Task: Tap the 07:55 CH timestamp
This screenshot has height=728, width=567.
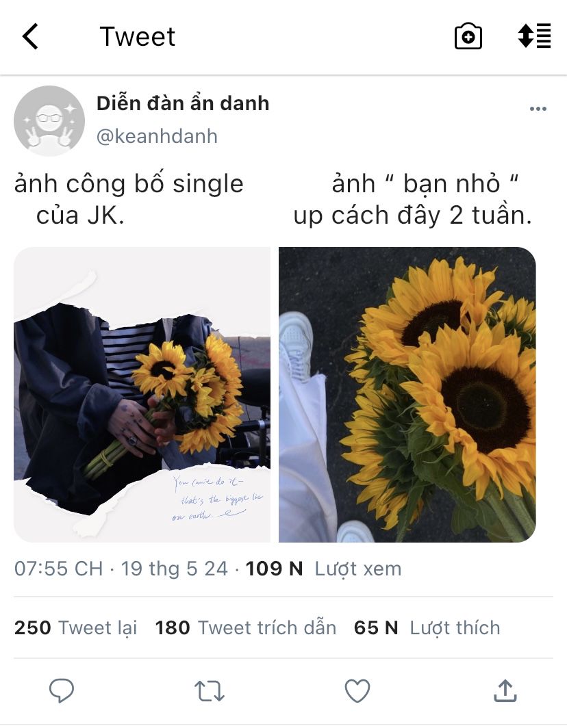Action: point(59,569)
